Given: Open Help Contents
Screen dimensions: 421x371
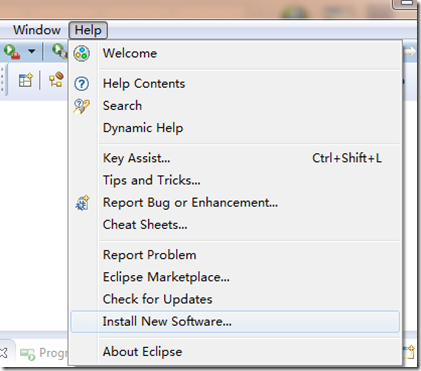Looking at the screenshot, I should click(x=235, y=83).
